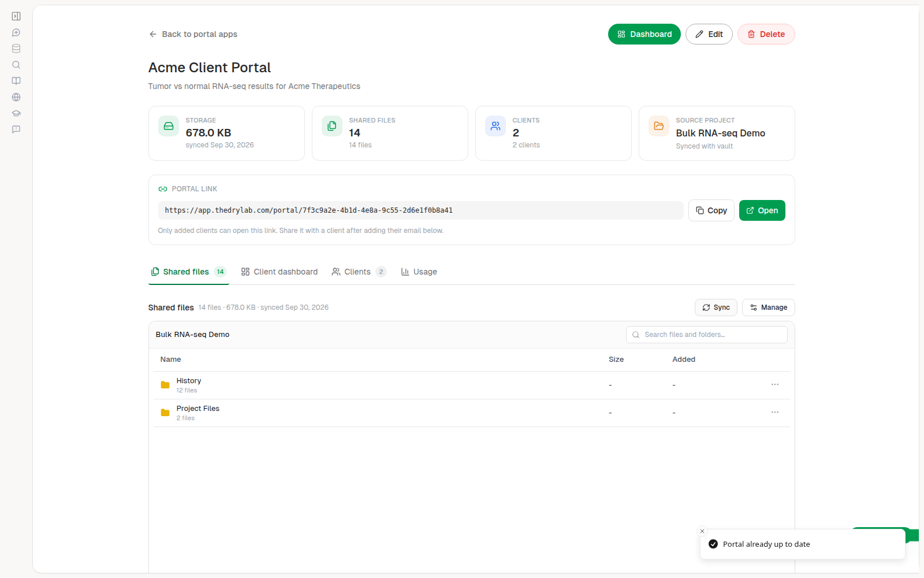Open the book icon in sidebar

point(16,81)
